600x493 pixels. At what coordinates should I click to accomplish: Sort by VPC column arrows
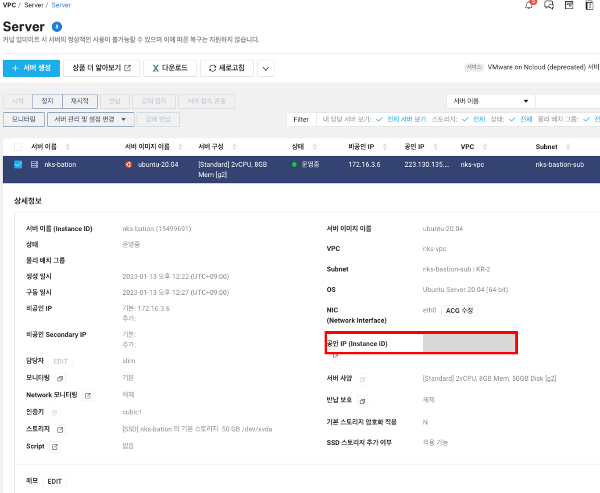(485, 147)
